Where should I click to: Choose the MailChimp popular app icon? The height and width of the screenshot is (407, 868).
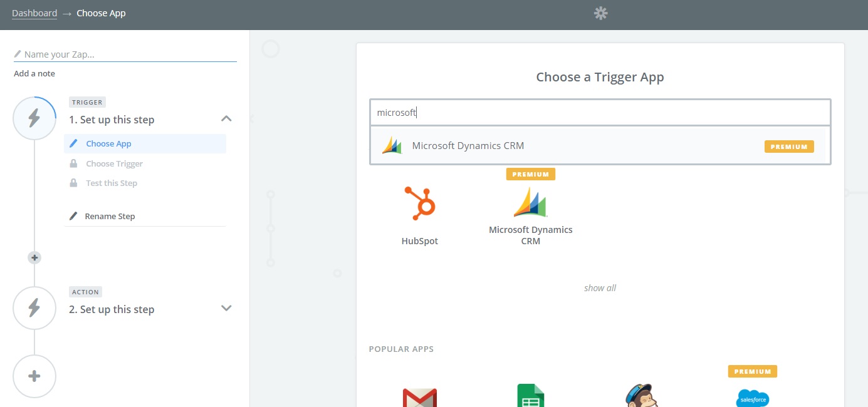642,396
